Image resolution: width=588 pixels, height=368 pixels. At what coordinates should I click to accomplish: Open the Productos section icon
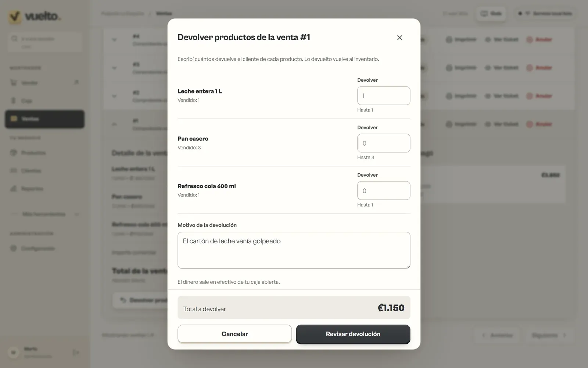14,153
